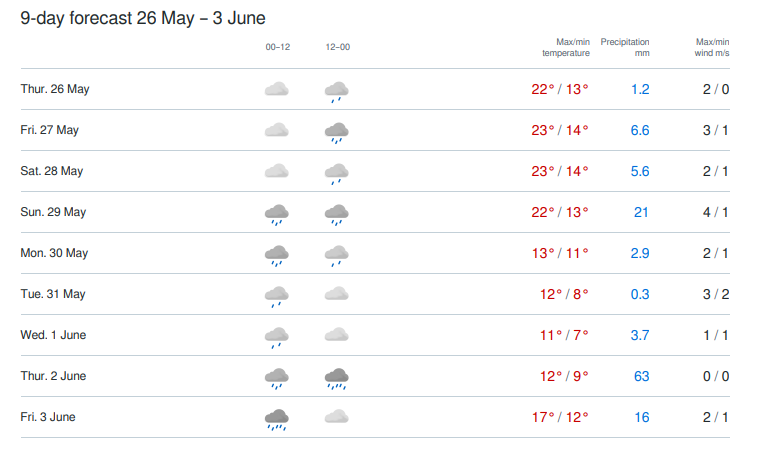759x461 pixels.
Task: Click the 12–00 column header
Action: tap(338, 47)
